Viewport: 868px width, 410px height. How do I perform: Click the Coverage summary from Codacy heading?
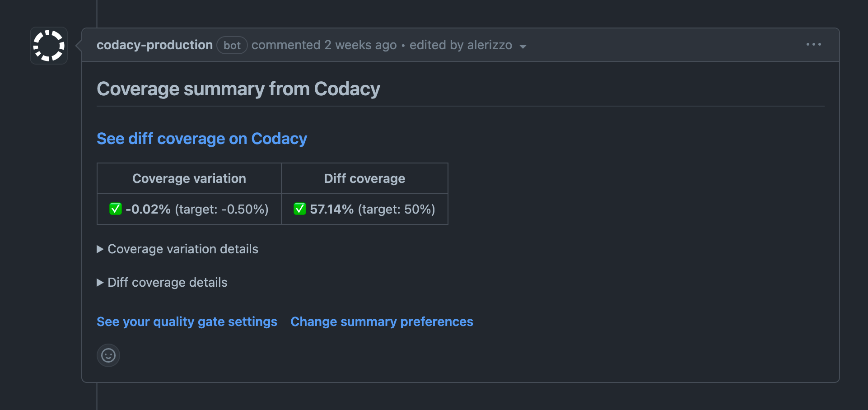[x=238, y=89]
